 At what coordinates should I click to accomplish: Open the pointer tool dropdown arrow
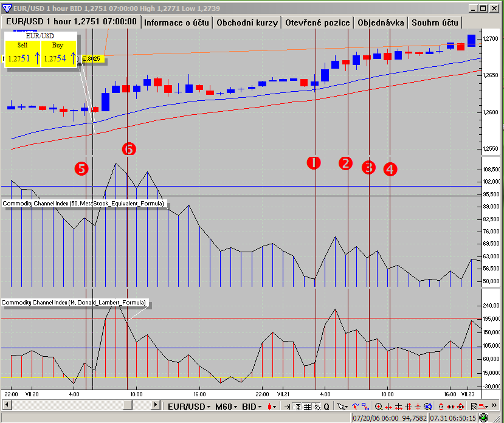[x=346, y=407]
